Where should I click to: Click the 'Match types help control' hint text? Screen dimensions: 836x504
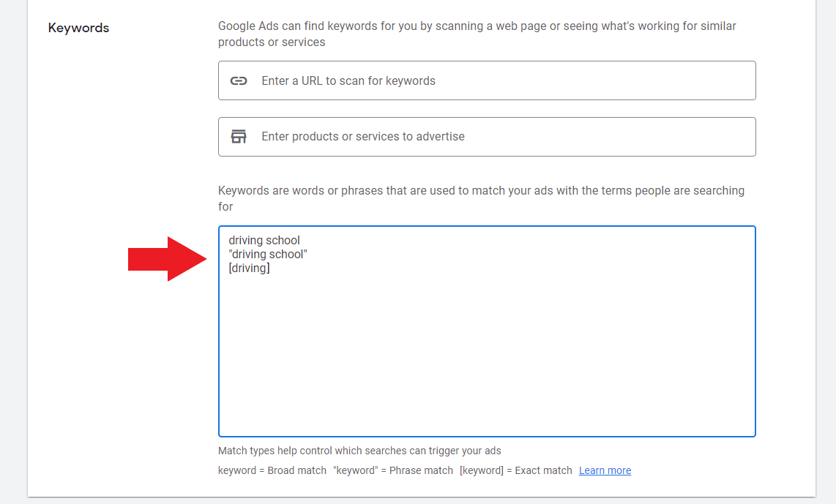(359, 451)
